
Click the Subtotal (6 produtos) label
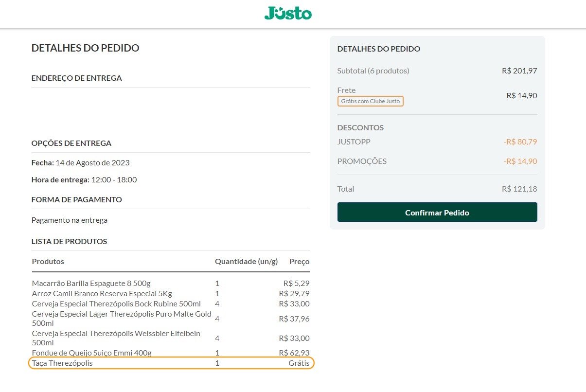point(373,71)
